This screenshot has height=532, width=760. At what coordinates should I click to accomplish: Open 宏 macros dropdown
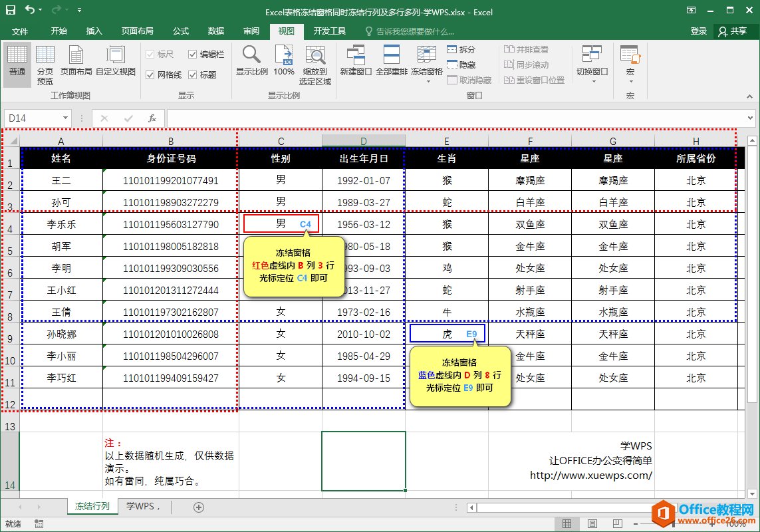tap(630, 64)
